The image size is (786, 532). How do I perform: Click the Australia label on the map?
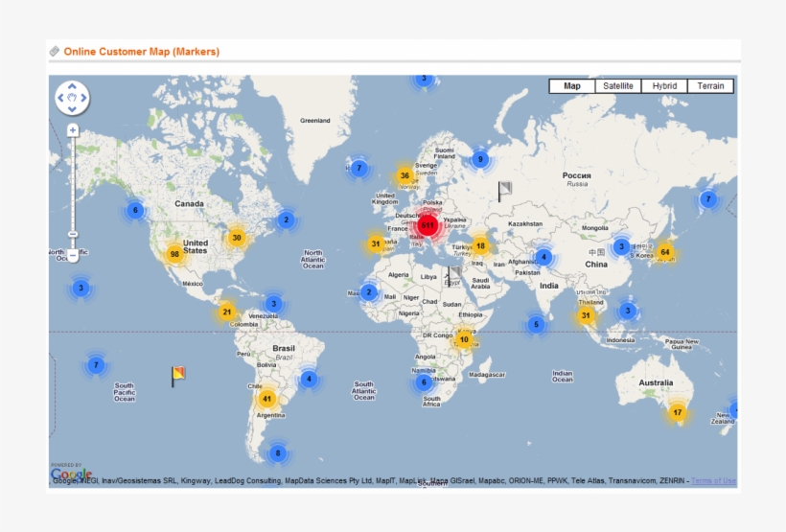click(656, 382)
